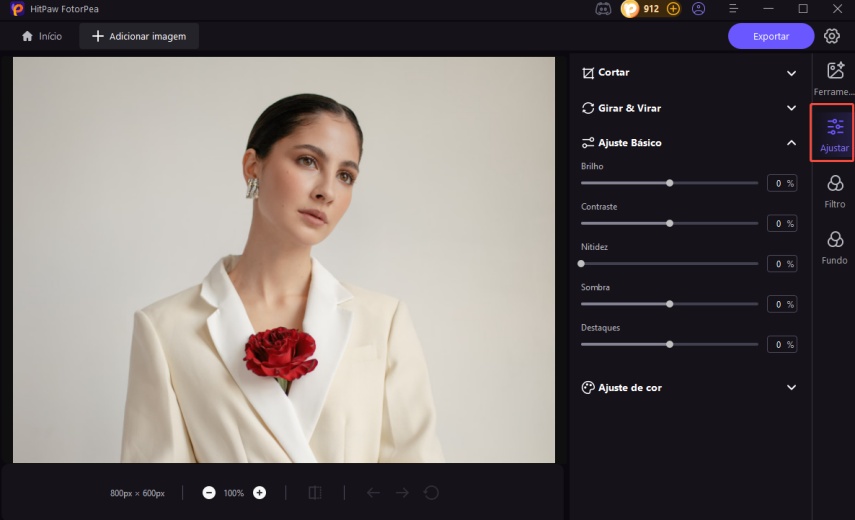This screenshot has width=855, height=520.
Task: Toggle the before/after compare view icon
Action: (315, 493)
